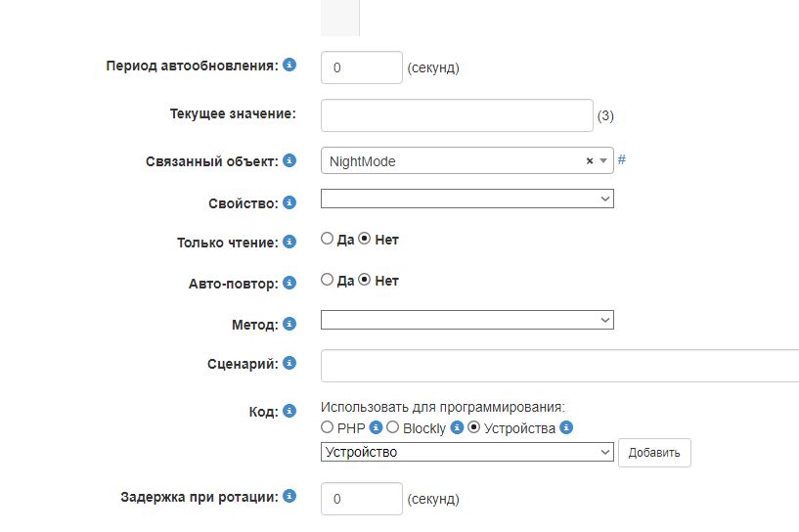The height and width of the screenshot is (532, 799).
Task: Select Да for Авто-повтор
Action: 328,280
